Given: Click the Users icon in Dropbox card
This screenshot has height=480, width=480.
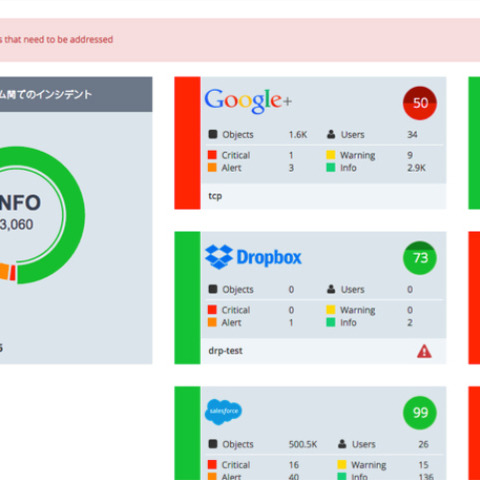Looking at the screenshot, I should coord(331,289).
